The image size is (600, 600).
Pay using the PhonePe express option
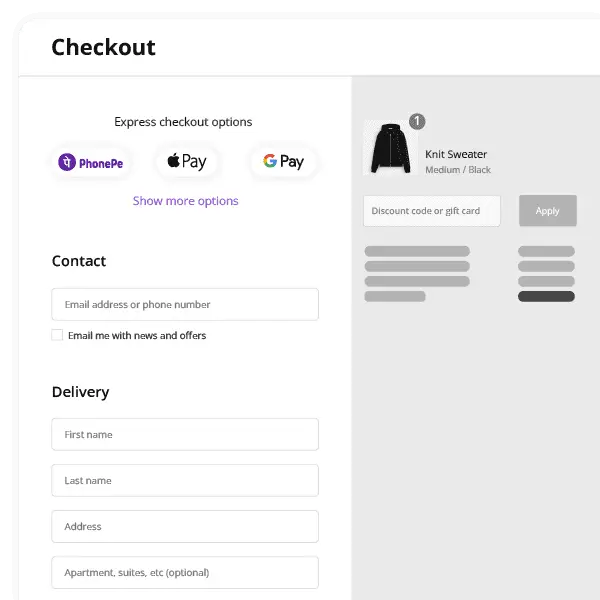point(91,162)
